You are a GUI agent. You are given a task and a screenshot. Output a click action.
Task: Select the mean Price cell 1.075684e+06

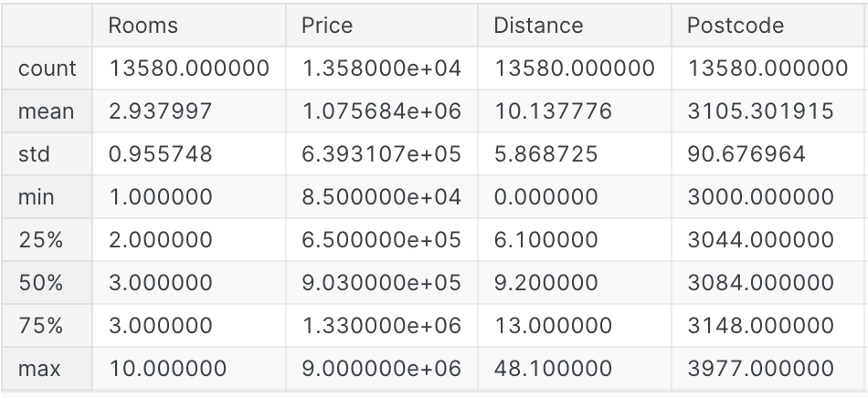[381, 111]
